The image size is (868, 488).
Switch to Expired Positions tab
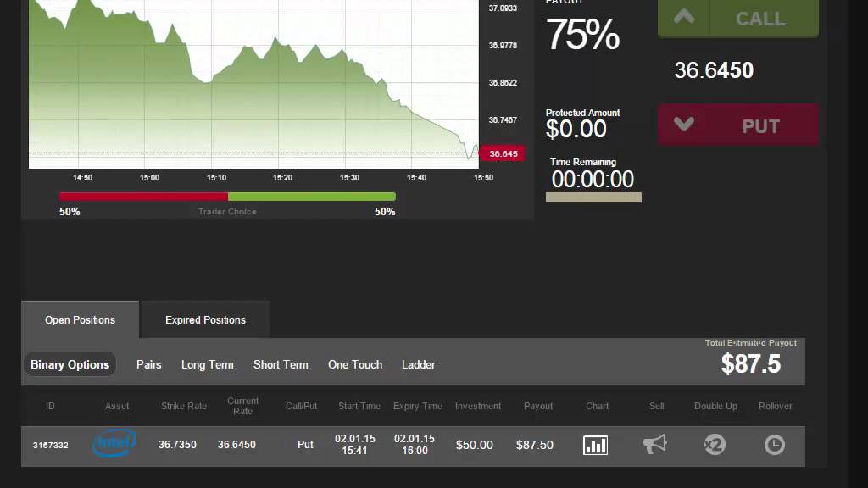tap(205, 319)
